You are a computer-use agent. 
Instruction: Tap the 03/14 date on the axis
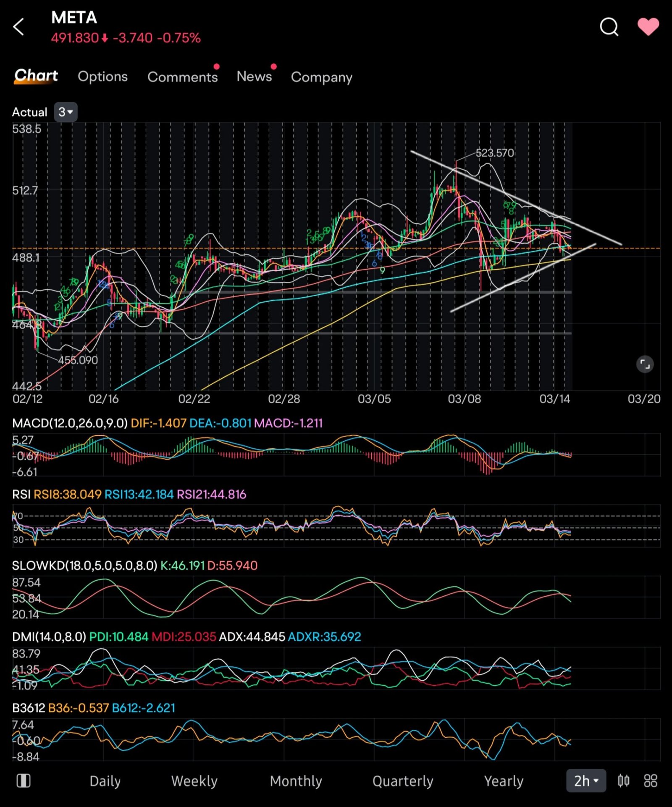click(x=554, y=398)
